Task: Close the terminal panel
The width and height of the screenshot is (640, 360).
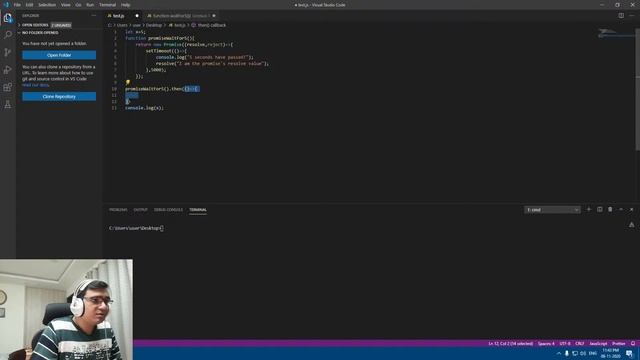Action: click(631, 209)
